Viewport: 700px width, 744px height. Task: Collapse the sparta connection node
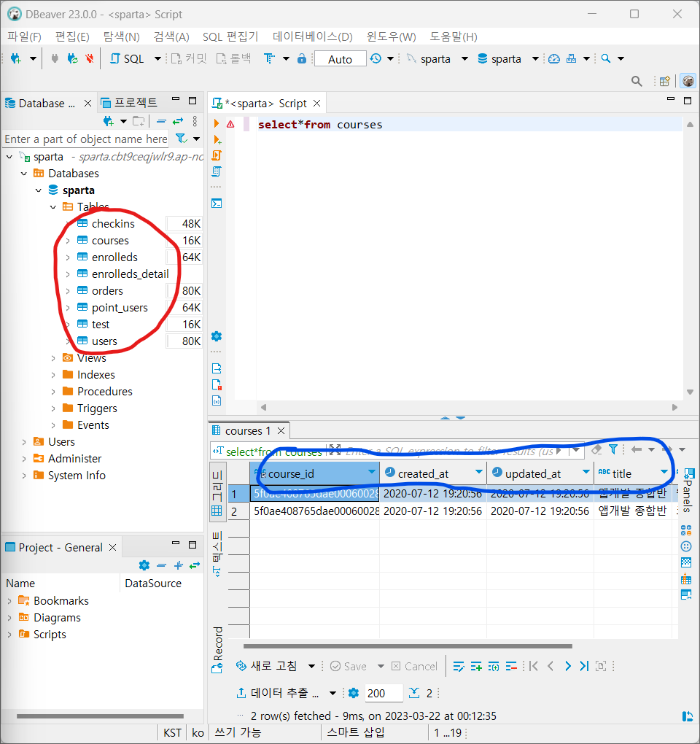coord(9,157)
